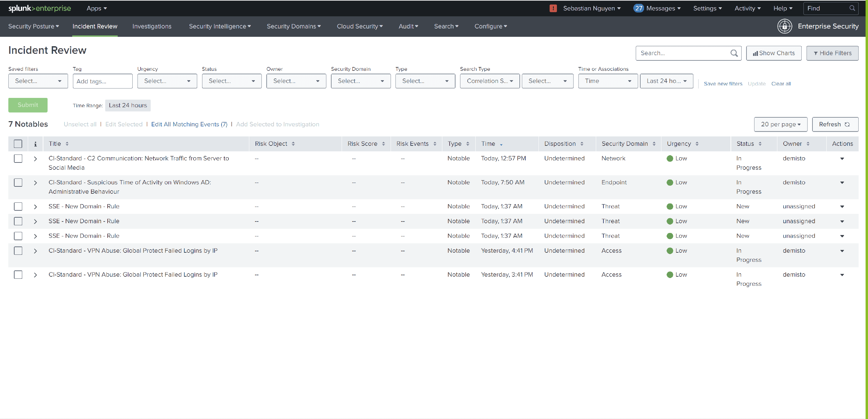
Task: Click the green Low urgency dot in Network row
Action: 670,159
